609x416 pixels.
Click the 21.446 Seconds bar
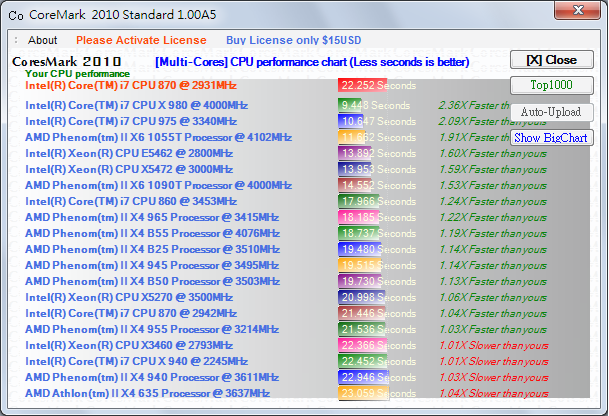(x=362, y=313)
